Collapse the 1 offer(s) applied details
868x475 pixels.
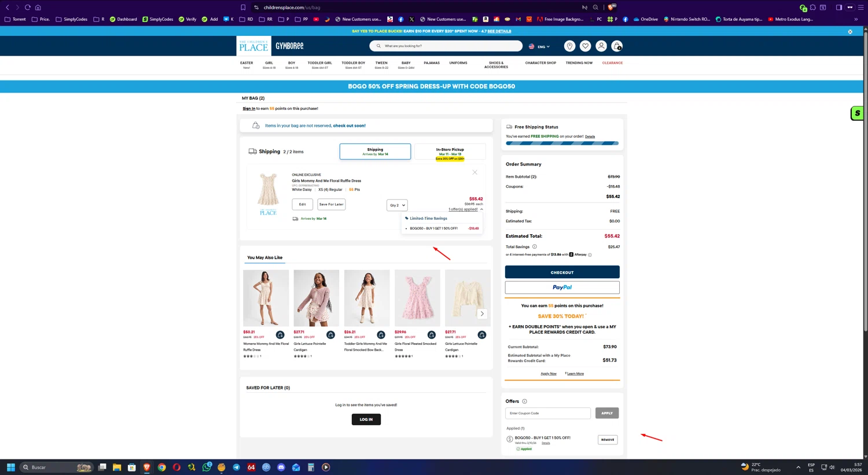tap(465, 209)
